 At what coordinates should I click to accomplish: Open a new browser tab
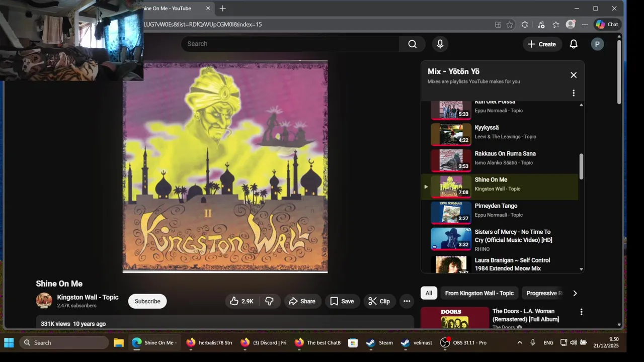tap(223, 8)
